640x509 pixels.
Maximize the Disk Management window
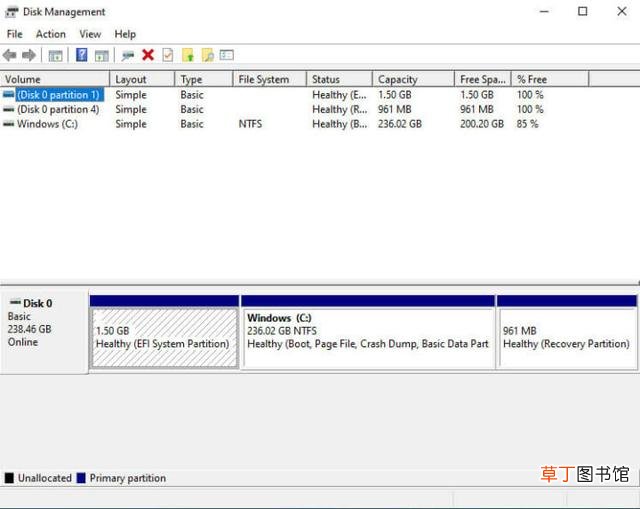tap(582, 11)
